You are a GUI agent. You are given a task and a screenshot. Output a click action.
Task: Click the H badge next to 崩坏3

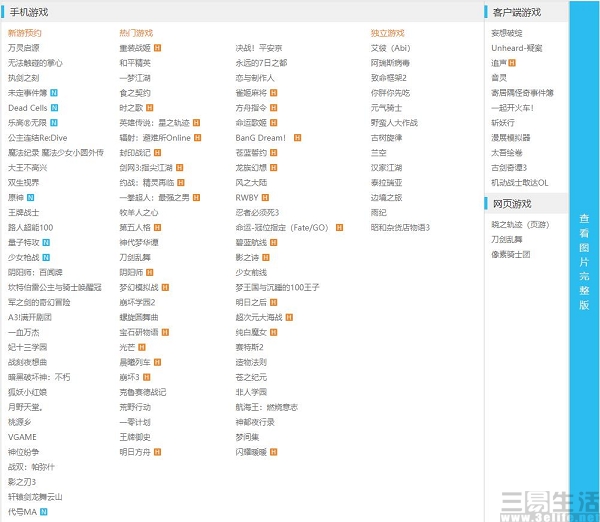(147, 377)
